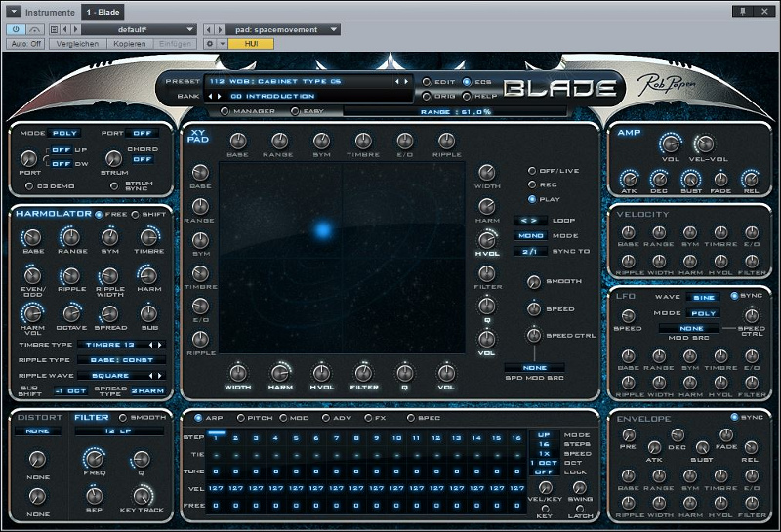Image resolution: width=781 pixels, height=532 pixels.
Task: Select the ORIG radio button
Action: pos(427,95)
